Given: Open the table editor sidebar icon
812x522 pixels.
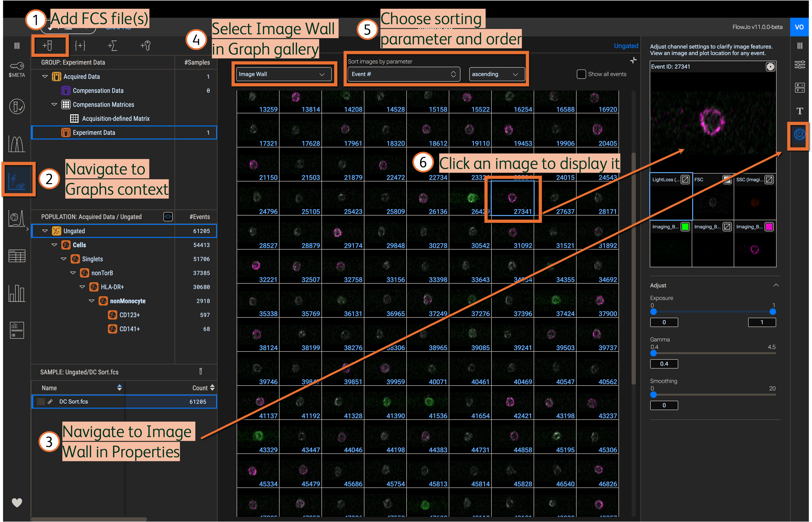Looking at the screenshot, I should coord(17,256).
